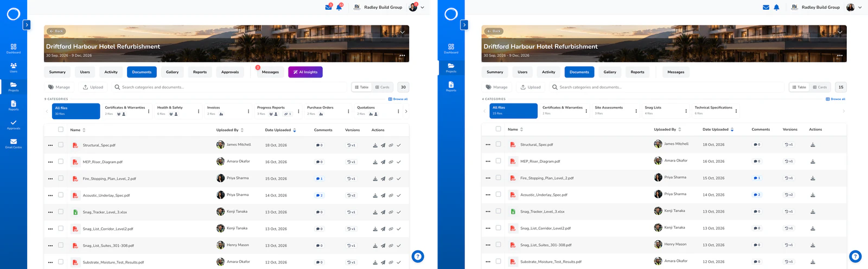Collapse project banner chevron in left panel
This screenshot has height=269, width=868.
tap(402, 32)
